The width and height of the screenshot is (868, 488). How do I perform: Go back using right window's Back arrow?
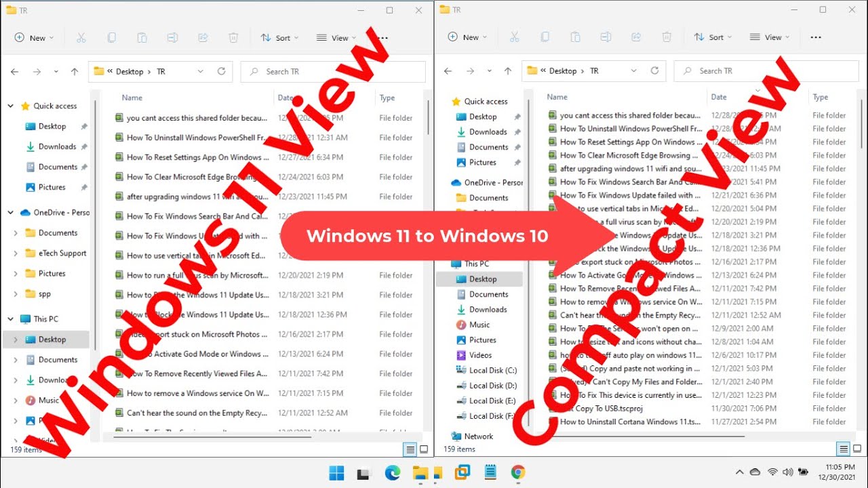[448, 70]
